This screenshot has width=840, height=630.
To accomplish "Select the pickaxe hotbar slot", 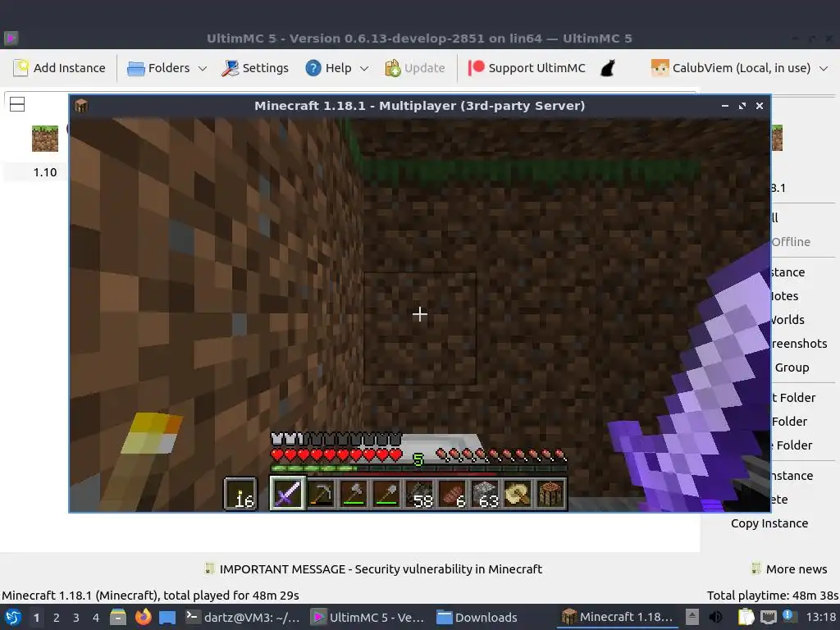I will [x=321, y=493].
